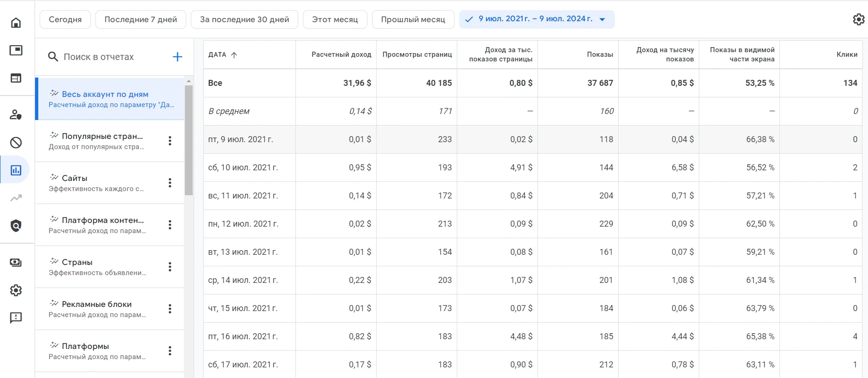868x378 pixels.
Task: Open the Policy center shield icon
Action: [x=16, y=226]
